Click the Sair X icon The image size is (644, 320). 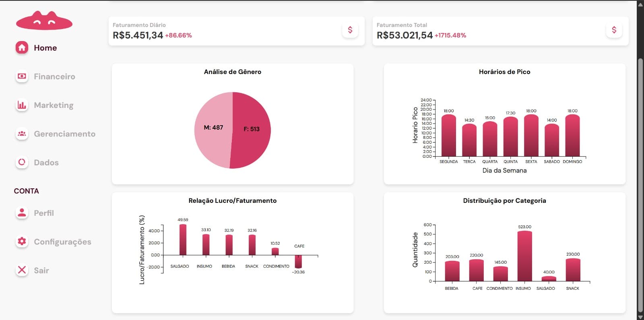22,270
